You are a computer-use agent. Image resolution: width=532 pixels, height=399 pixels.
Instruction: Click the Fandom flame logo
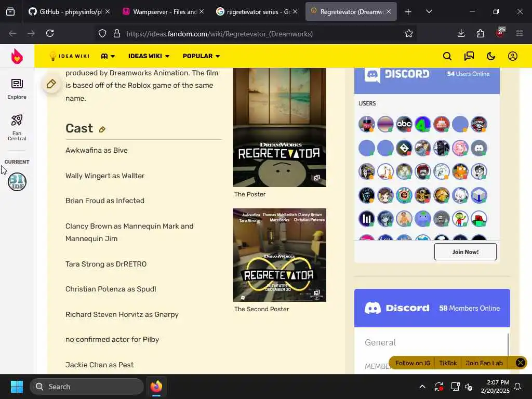click(x=17, y=56)
